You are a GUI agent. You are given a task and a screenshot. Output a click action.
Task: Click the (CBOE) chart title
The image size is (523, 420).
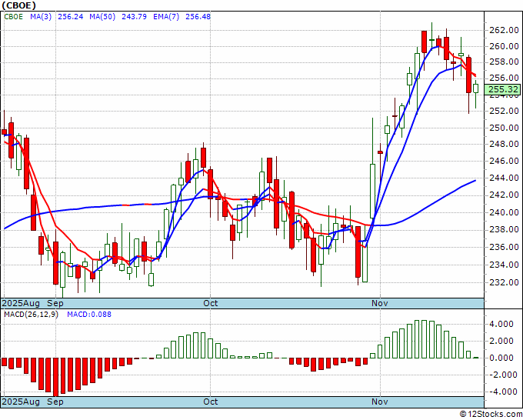point(18,5)
